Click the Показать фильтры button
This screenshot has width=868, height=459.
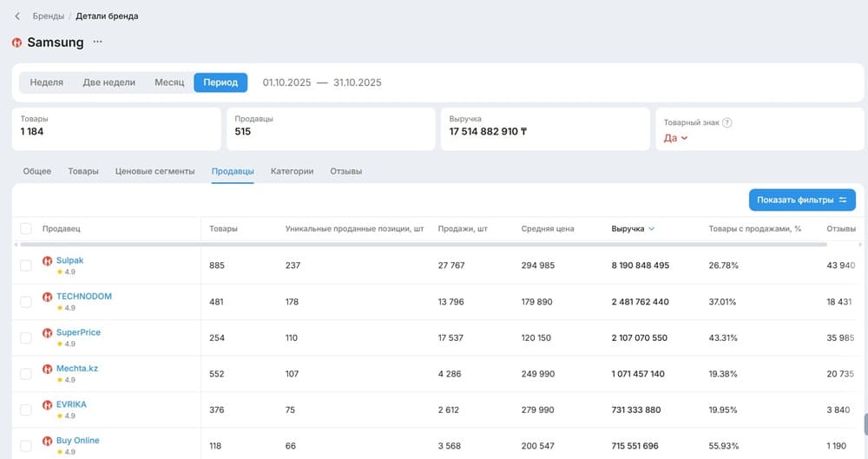802,200
